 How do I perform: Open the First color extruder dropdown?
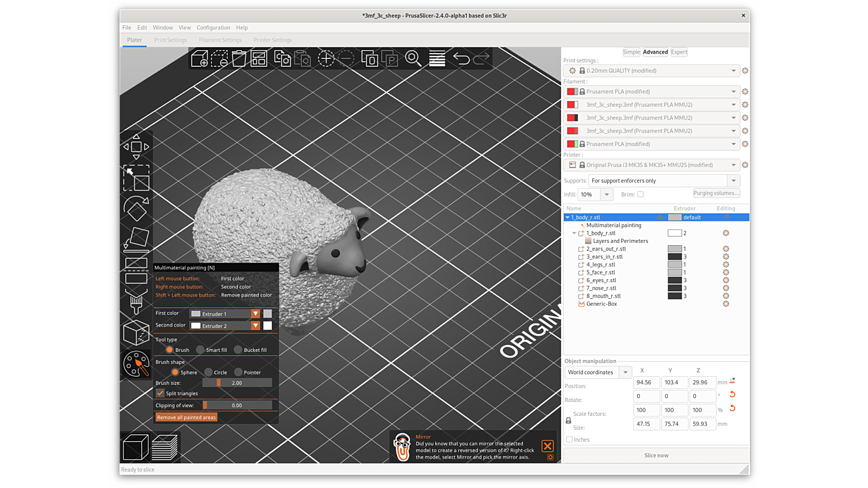click(255, 314)
